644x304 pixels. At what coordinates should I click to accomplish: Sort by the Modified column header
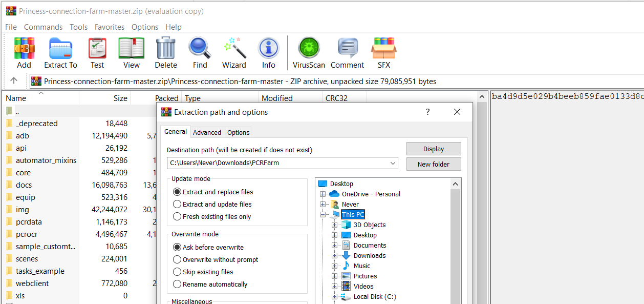290,98
